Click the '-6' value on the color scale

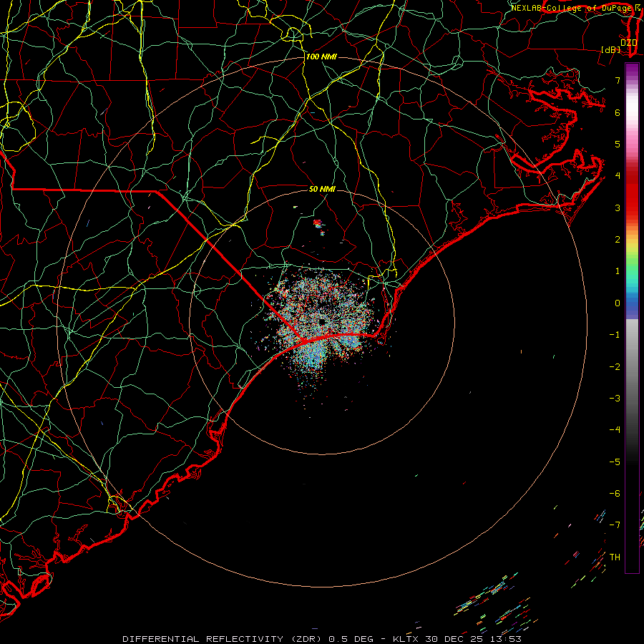click(x=615, y=494)
